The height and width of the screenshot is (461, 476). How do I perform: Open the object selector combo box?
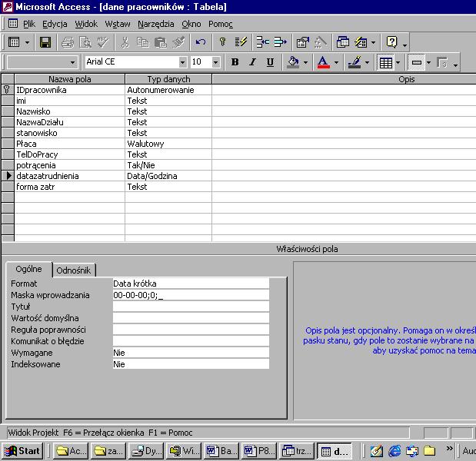click(42, 62)
